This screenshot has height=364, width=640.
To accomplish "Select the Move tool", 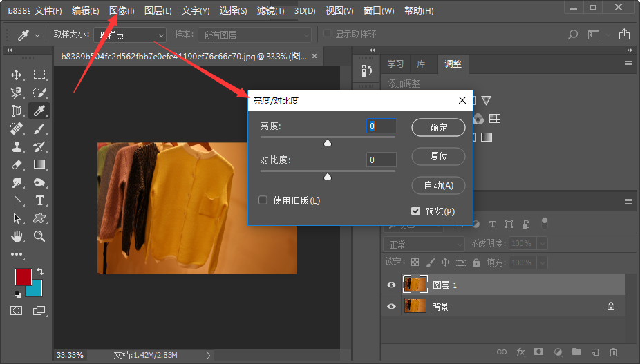I will coord(17,75).
